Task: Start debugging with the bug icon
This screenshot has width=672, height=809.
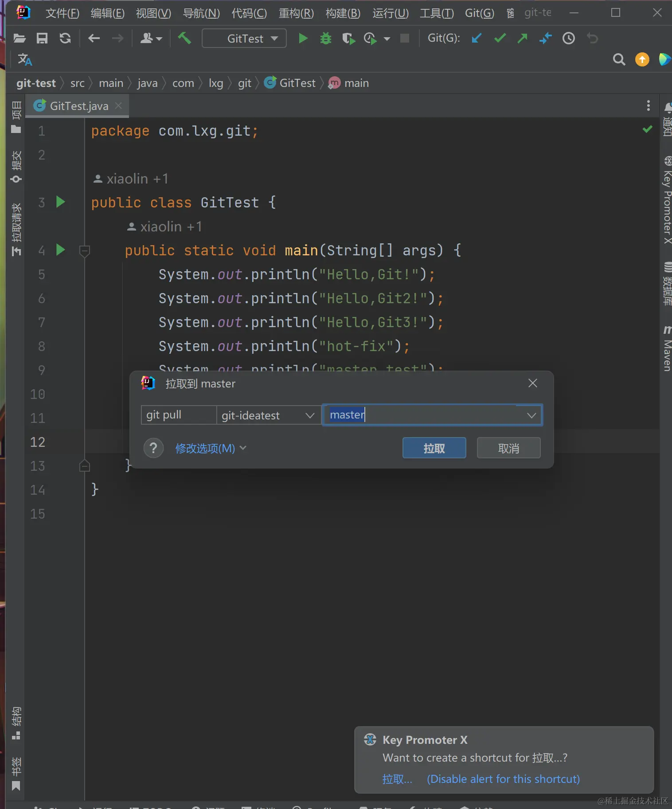Action: 326,39
